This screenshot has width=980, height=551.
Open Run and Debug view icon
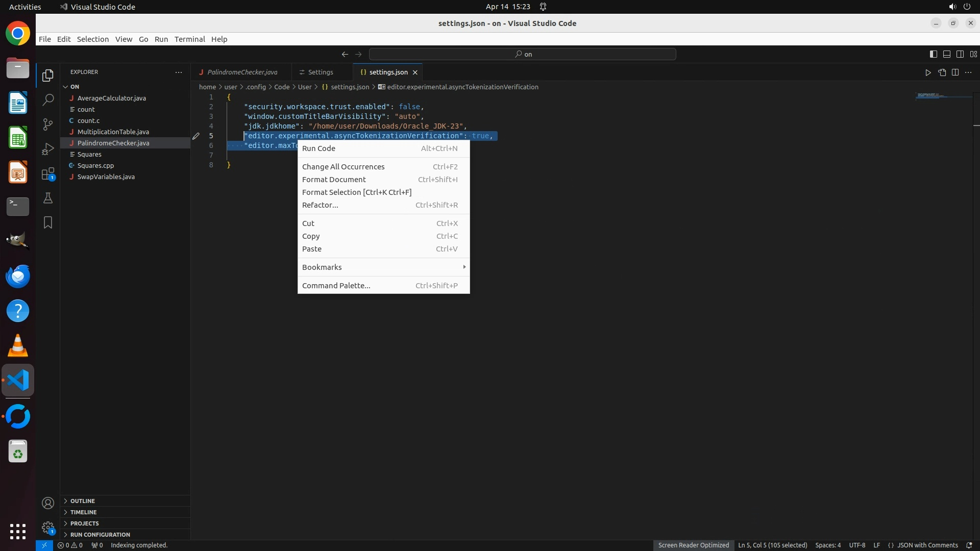tap(48, 149)
